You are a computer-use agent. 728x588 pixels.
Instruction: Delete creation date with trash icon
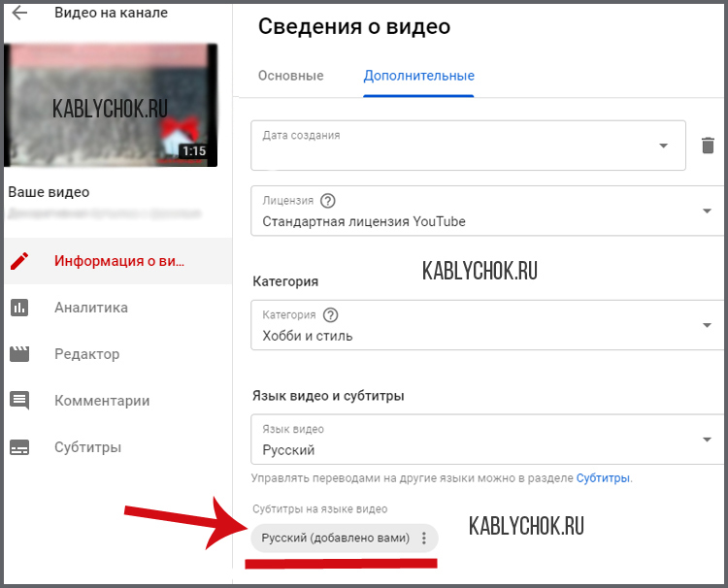click(708, 146)
